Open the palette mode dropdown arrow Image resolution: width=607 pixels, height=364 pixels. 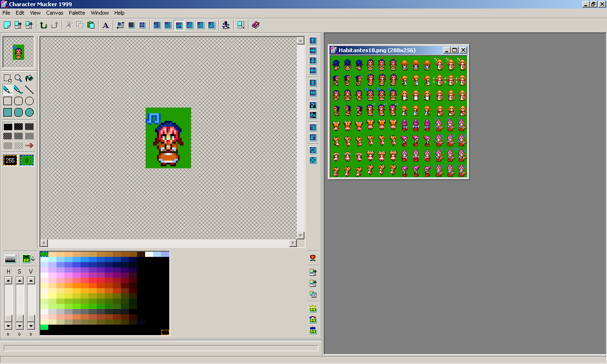point(33,258)
